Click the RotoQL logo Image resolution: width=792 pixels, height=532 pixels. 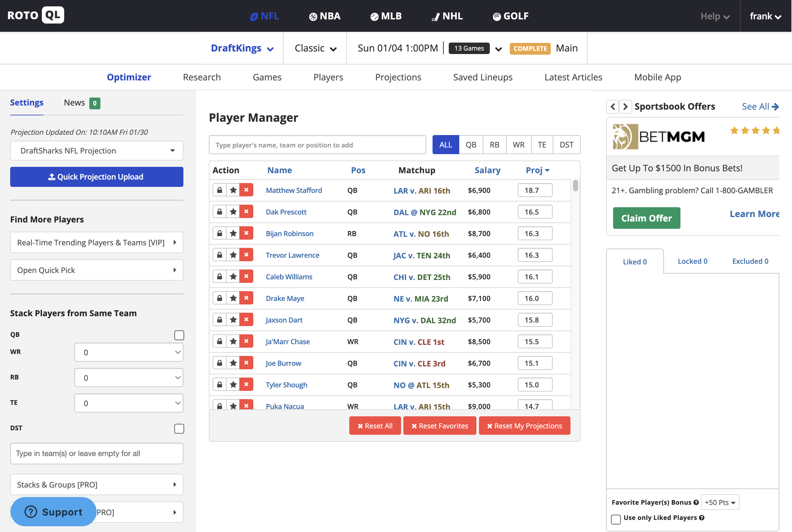pyautogui.click(x=36, y=15)
